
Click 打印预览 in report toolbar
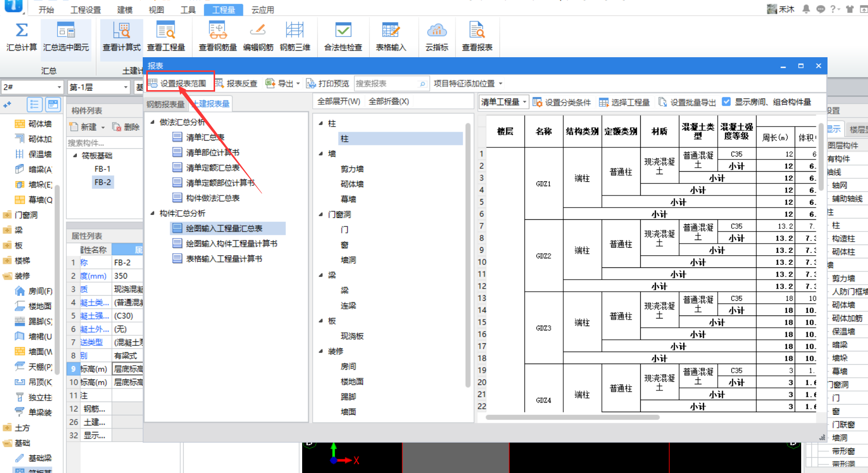(328, 84)
